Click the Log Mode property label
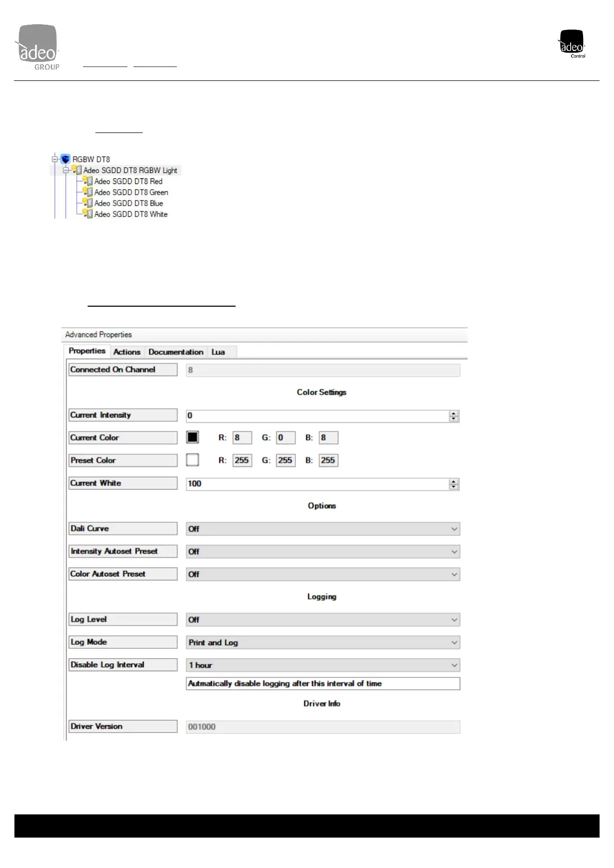 click(123, 642)
